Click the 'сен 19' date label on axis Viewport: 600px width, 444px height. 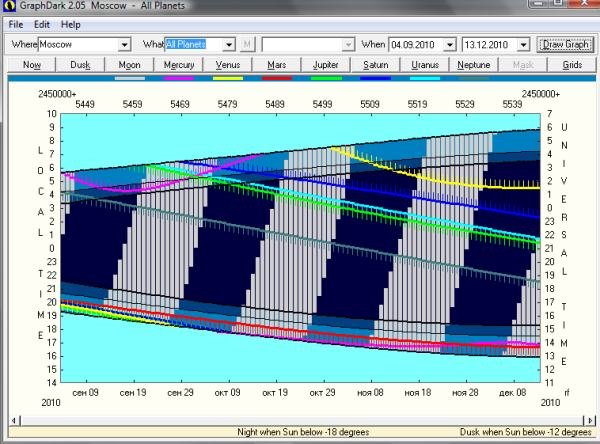[133, 393]
